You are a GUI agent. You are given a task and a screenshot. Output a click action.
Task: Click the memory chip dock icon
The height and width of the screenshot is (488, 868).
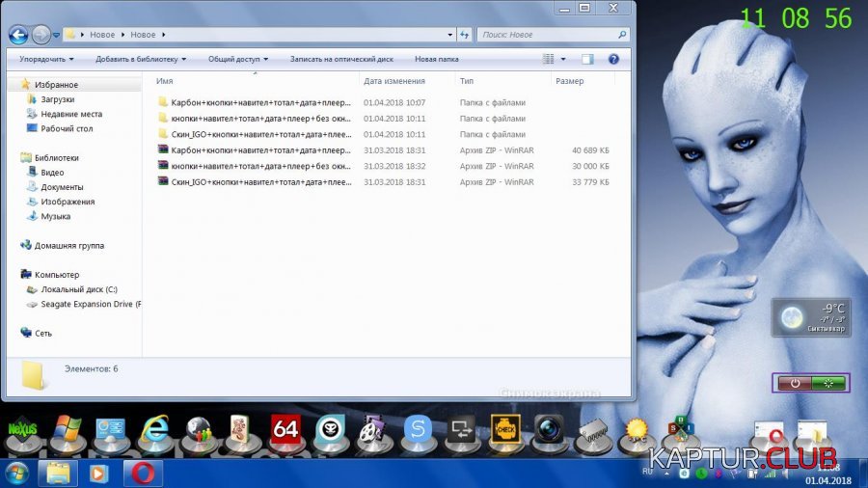tap(593, 433)
